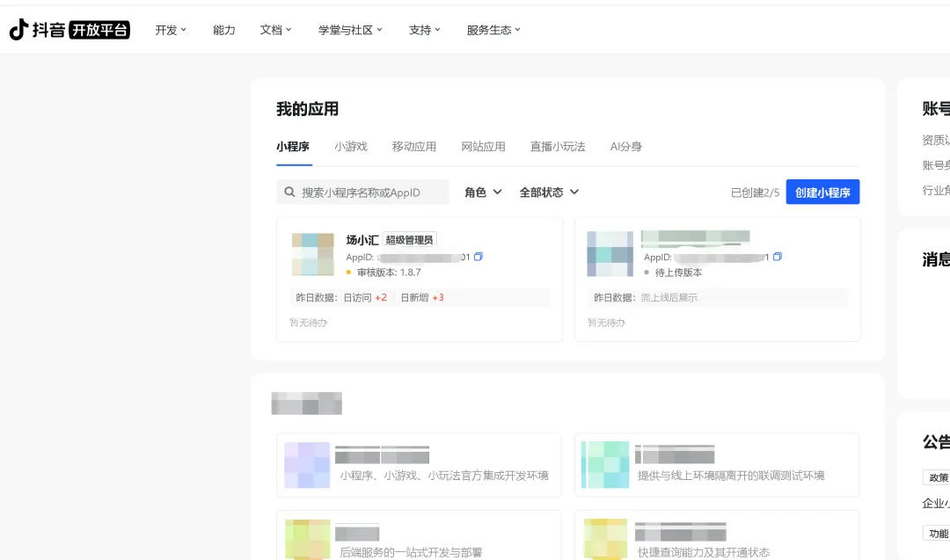Click the 创建小程序 button
This screenshot has height=560, width=950.
point(822,192)
